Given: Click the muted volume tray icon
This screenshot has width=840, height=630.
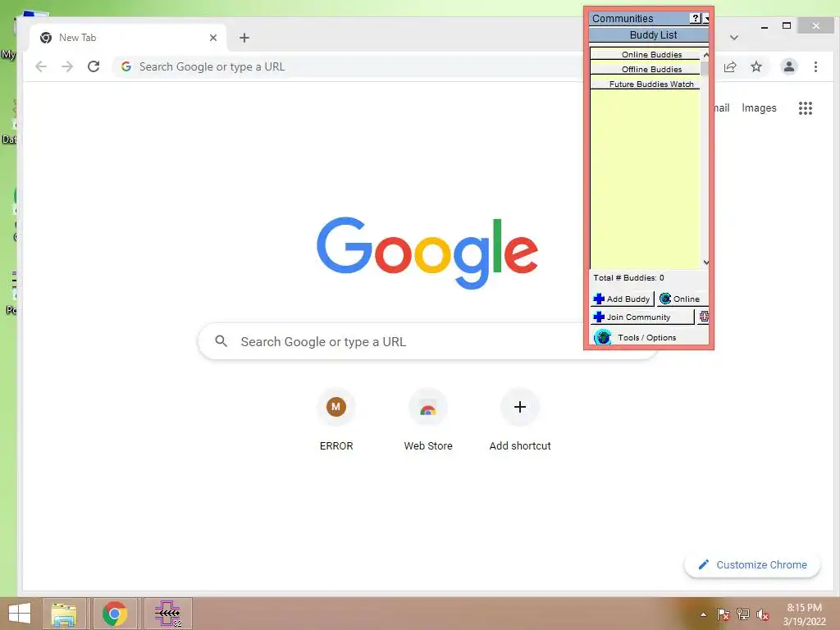Looking at the screenshot, I should tap(762, 614).
